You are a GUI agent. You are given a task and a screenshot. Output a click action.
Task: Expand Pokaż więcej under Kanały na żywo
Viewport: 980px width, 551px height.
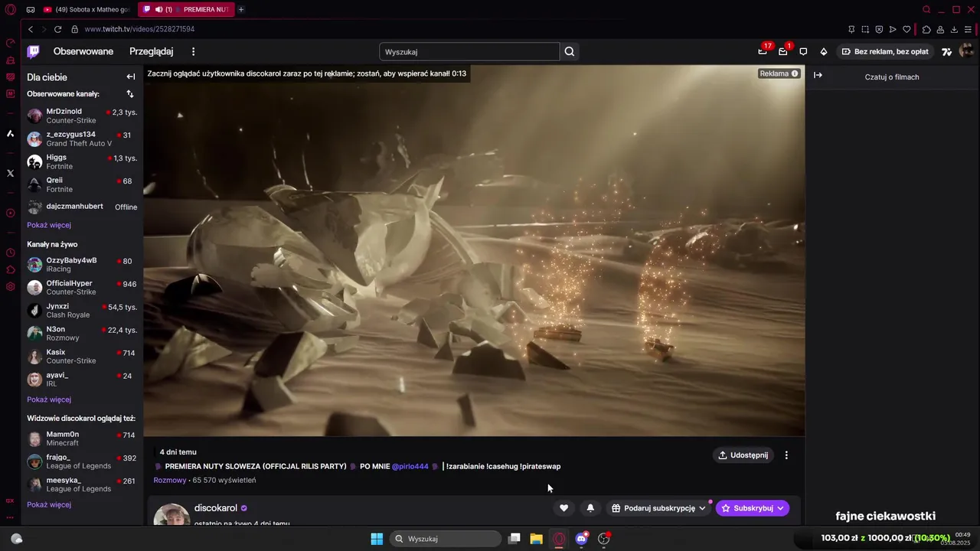(49, 399)
